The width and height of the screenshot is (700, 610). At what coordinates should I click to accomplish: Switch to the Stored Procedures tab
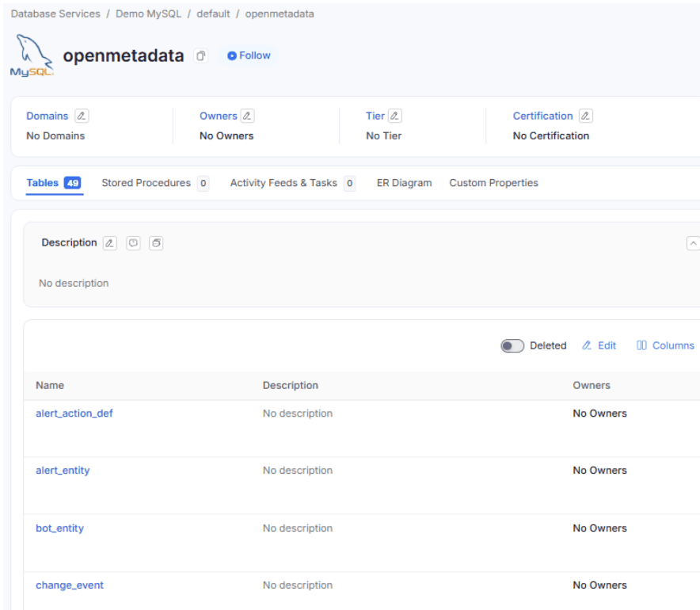[146, 183]
